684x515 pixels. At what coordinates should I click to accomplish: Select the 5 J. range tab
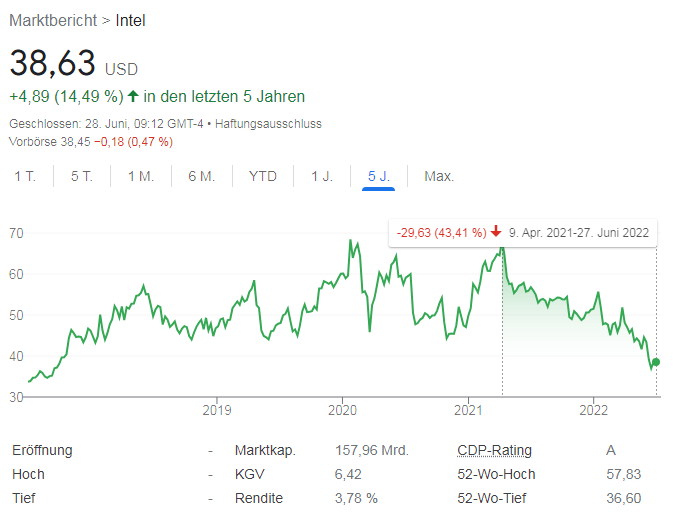tap(379, 176)
